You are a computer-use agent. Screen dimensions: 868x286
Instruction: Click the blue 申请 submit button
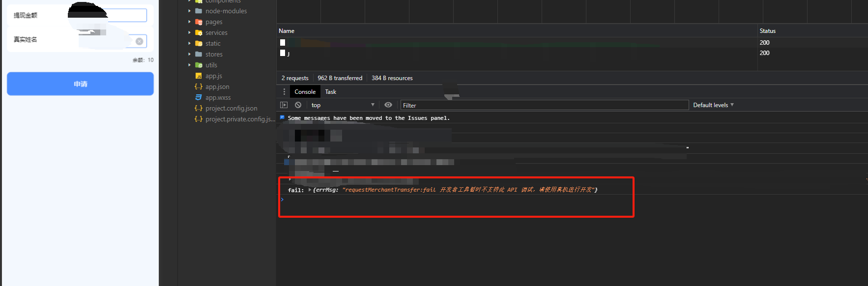pyautogui.click(x=80, y=84)
